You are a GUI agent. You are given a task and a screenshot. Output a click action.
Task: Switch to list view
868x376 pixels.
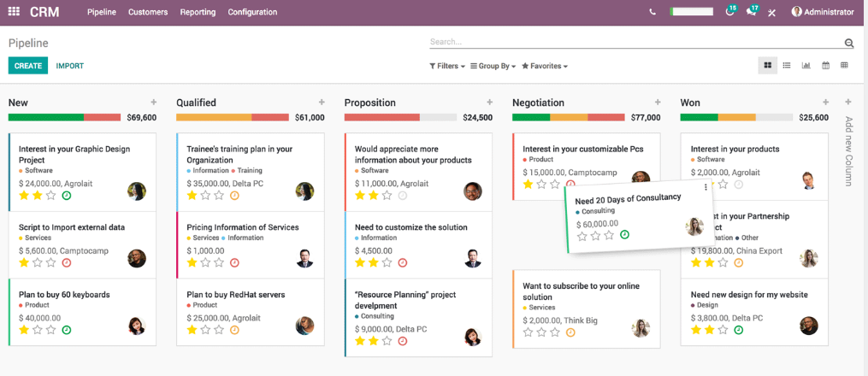point(786,65)
